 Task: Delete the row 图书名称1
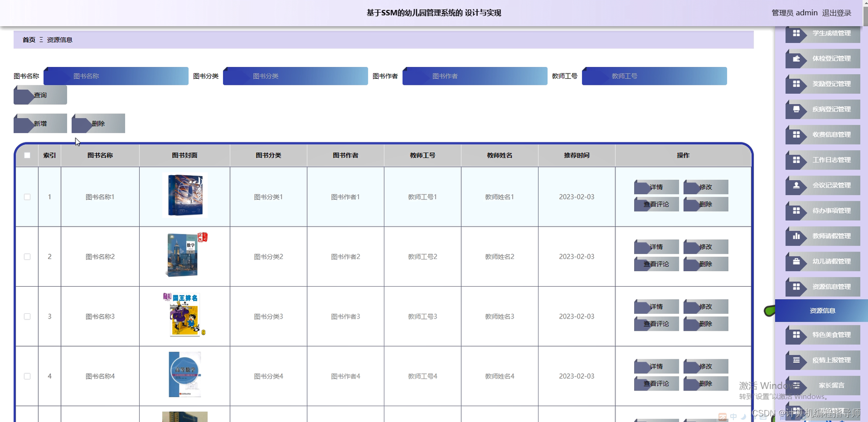pos(706,204)
